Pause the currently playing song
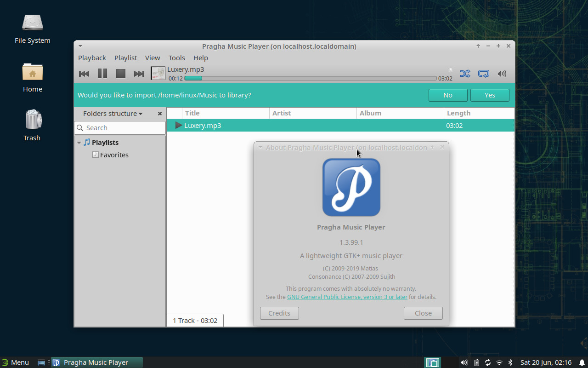 coord(102,74)
